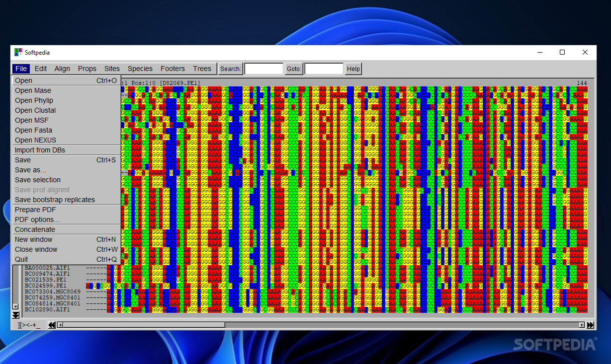Select sequence BC084814.MGC8401
Image resolution: width=611 pixels, height=364 pixels.
click(x=53, y=304)
